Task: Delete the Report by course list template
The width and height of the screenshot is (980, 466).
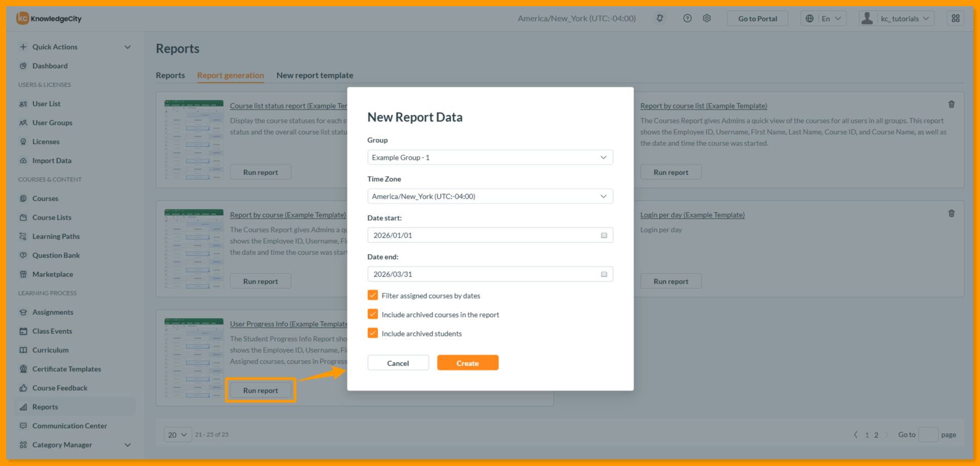Action: click(951, 104)
